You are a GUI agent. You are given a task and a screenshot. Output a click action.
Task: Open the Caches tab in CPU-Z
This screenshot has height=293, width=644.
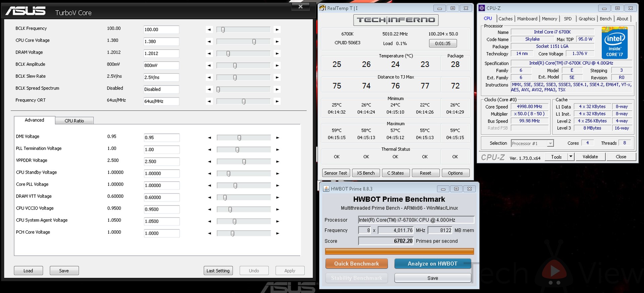(505, 19)
